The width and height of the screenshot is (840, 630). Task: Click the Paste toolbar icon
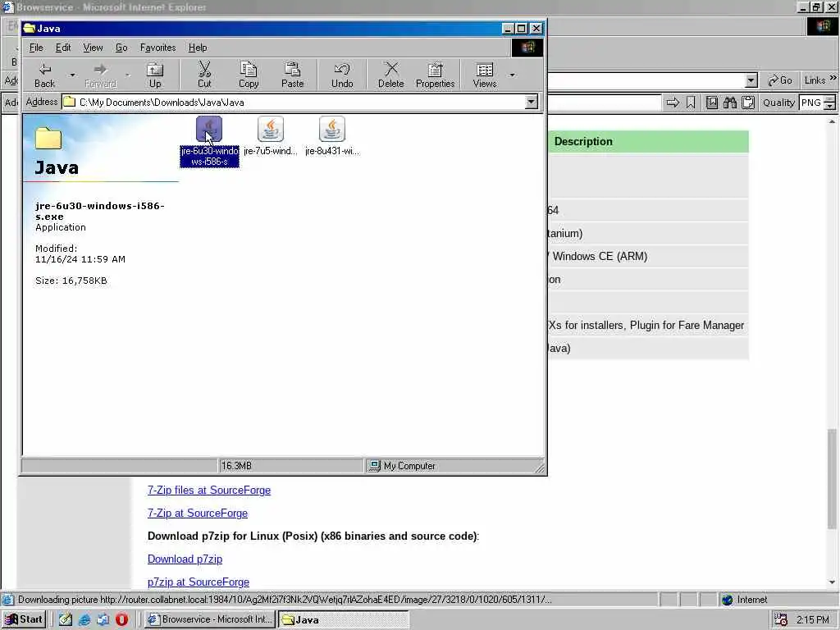point(292,75)
